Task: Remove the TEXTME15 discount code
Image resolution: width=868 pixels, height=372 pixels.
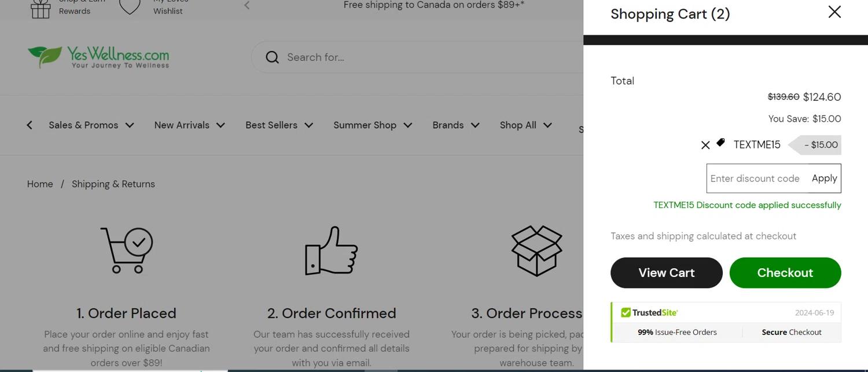Action: click(705, 145)
